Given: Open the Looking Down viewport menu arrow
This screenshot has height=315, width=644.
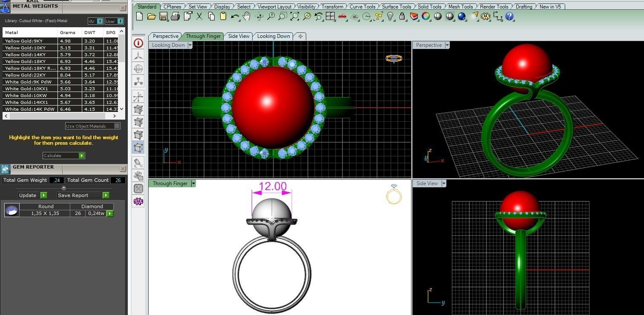Looking at the screenshot, I should pos(190,45).
